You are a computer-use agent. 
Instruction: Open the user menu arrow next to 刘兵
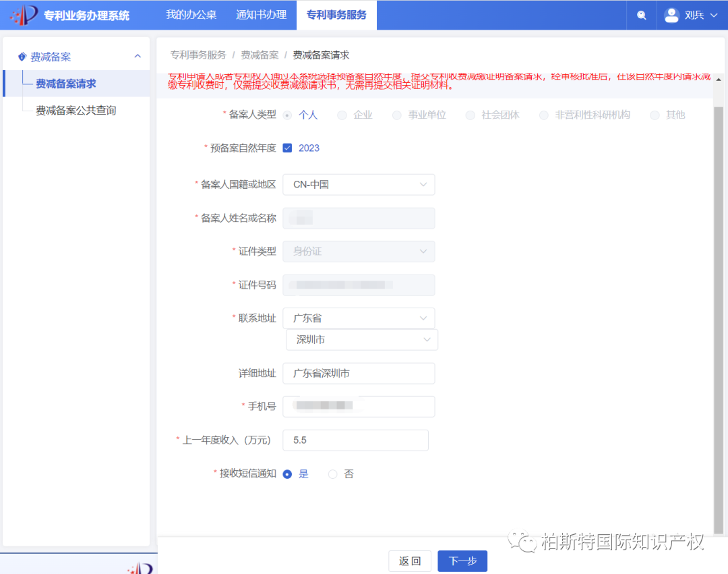pos(712,15)
